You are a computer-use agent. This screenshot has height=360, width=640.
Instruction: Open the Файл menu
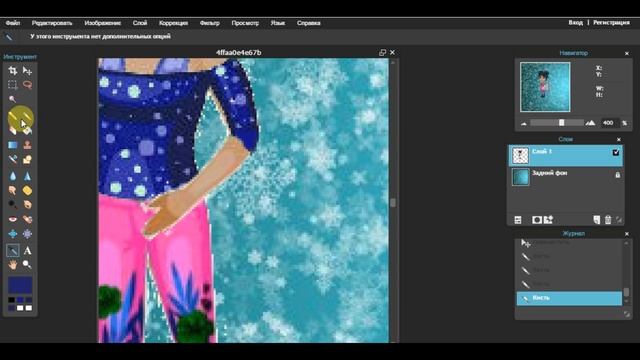click(x=13, y=23)
